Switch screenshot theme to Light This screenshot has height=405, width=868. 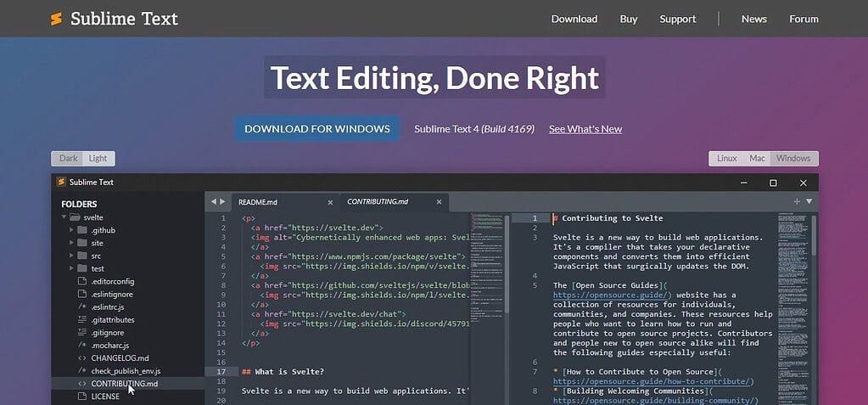(x=98, y=159)
